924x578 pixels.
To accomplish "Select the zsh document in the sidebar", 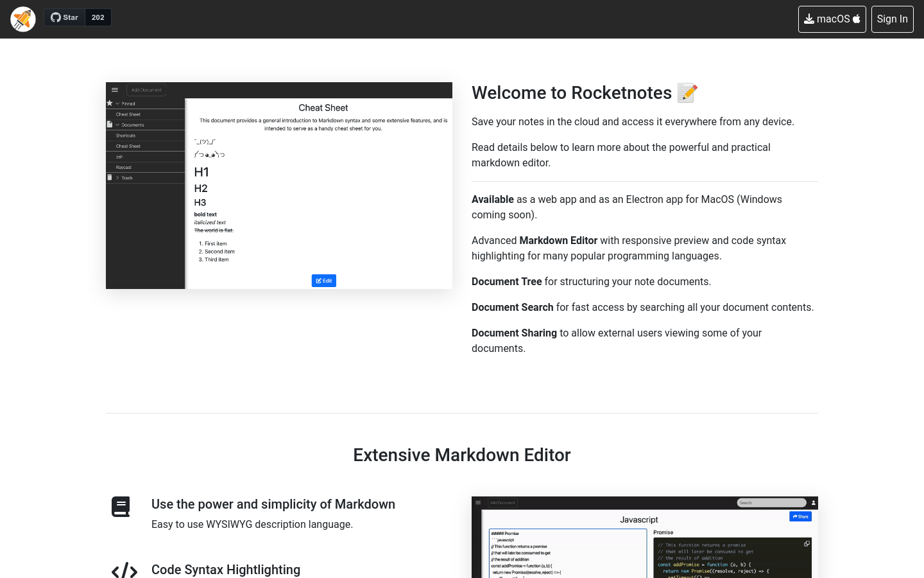I will point(119,157).
